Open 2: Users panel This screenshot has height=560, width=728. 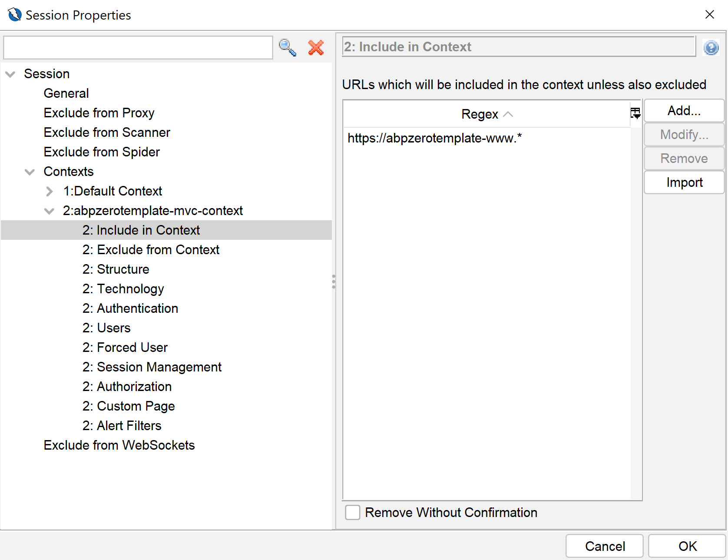click(x=106, y=328)
